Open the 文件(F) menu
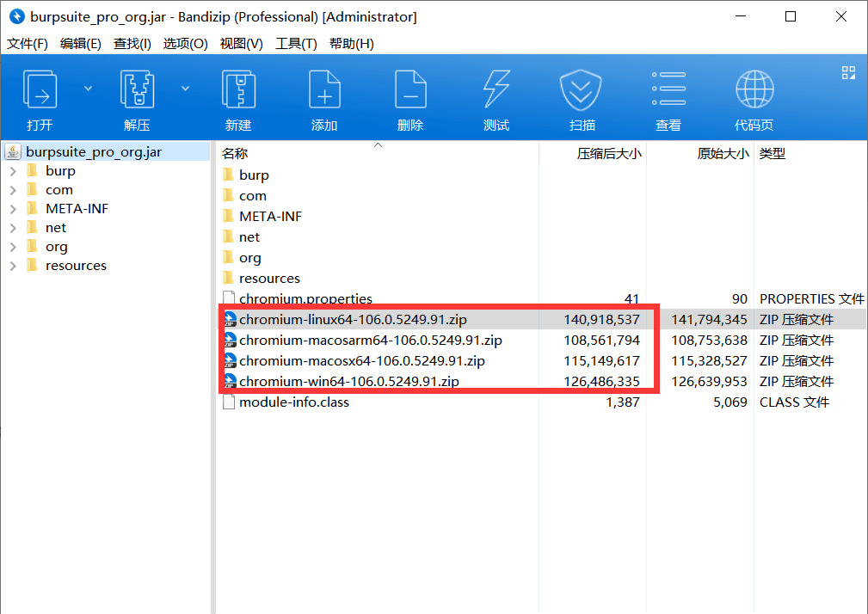The height and width of the screenshot is (614, 868). (x=28, y=44)
